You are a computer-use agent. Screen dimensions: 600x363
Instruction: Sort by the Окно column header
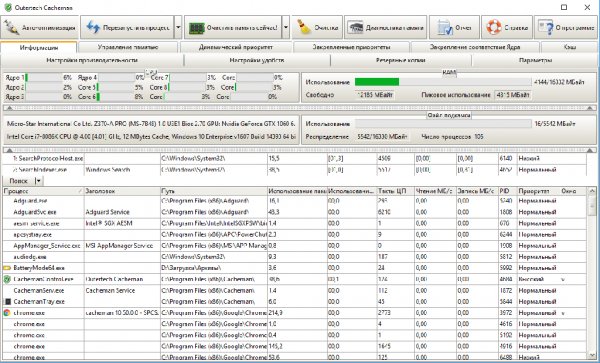[x=573, y=191]
